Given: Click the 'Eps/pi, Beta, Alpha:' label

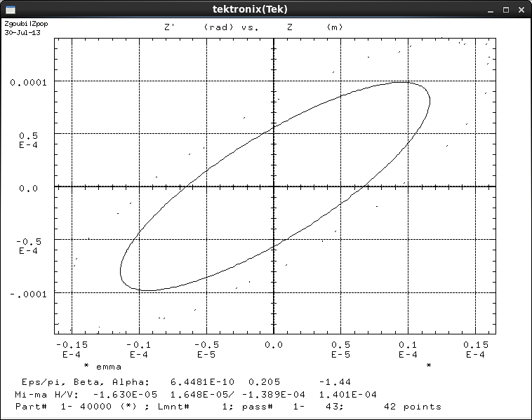Looking at the screenshot, I should (86, 382).
